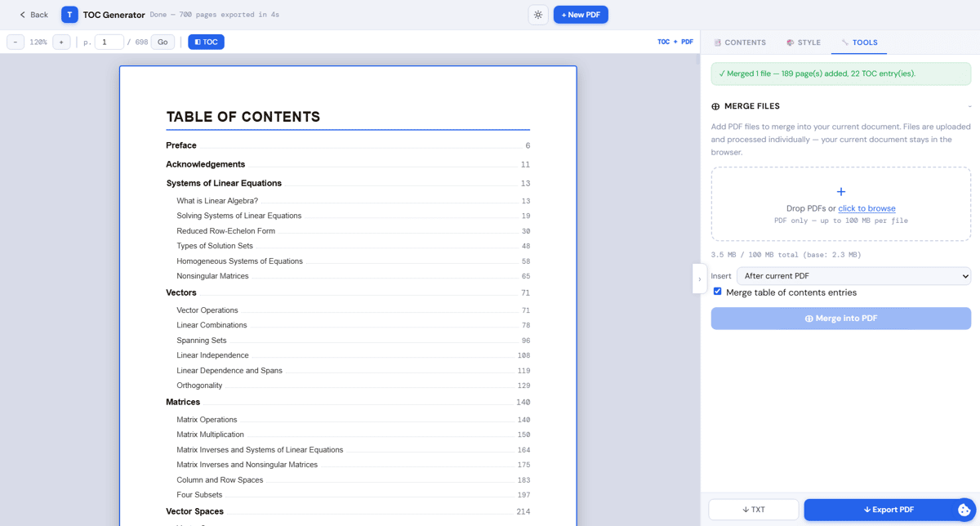Click Vector Operations entry

[x=354, y=310]
